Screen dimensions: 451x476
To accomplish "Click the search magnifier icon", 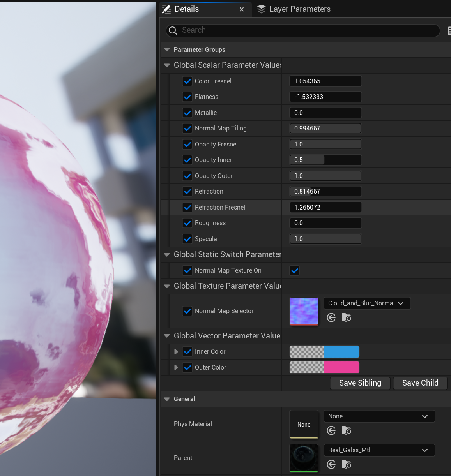I will 173,30.
